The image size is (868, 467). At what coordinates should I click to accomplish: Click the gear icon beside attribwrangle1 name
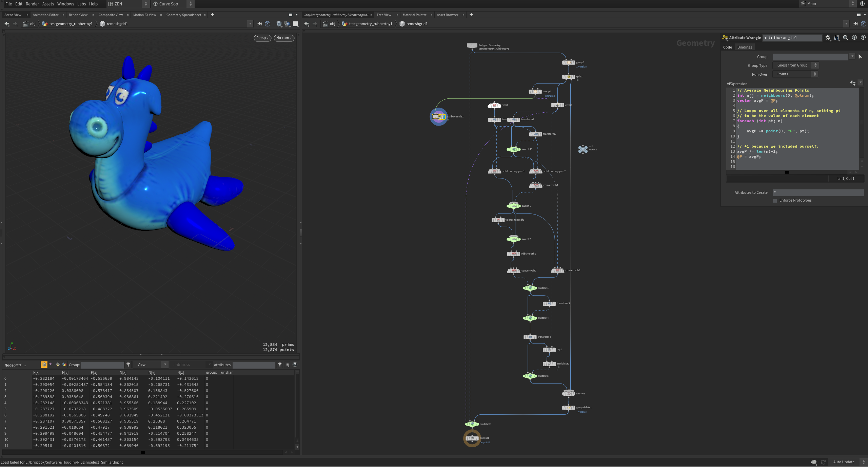[828, 38]
